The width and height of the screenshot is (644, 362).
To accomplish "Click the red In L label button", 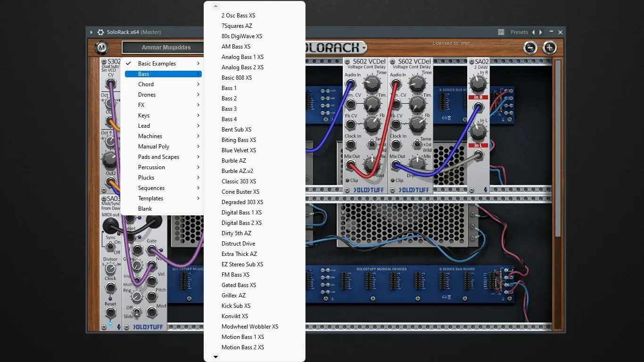I will coord(478,146).
